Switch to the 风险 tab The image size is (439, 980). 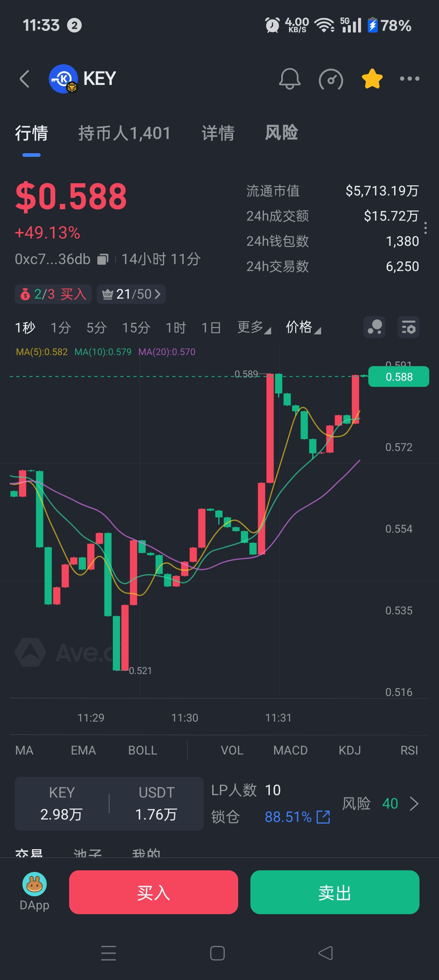(282, 133)
